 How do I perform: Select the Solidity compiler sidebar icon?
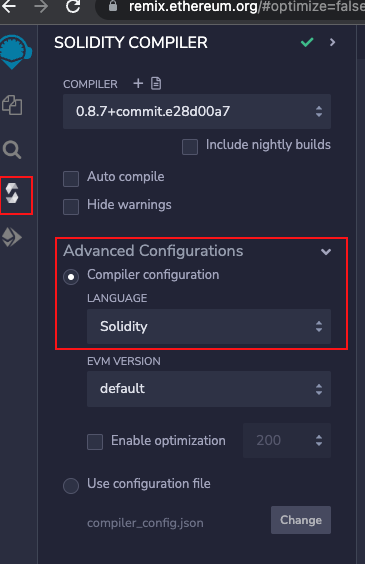(12, 193)
